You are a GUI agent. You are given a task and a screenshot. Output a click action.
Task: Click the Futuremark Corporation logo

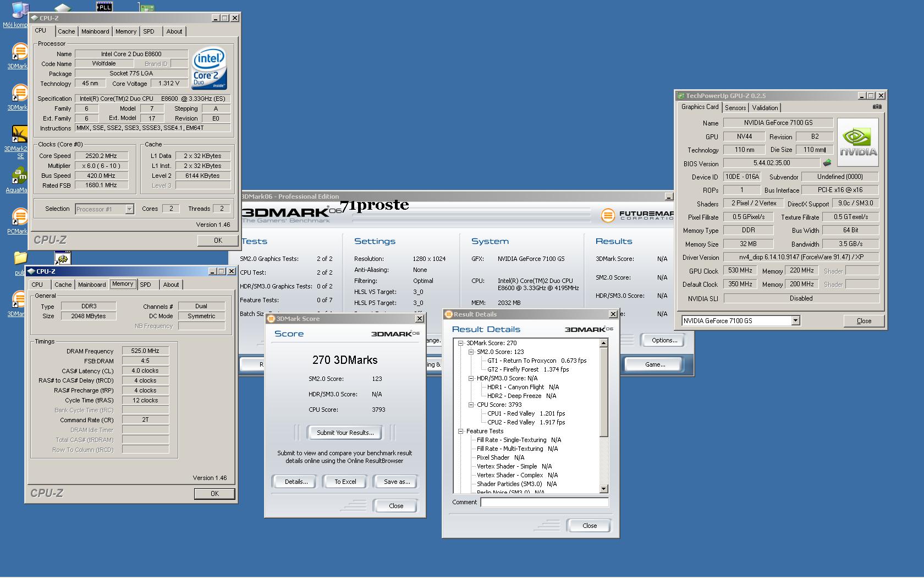point(637,215)
